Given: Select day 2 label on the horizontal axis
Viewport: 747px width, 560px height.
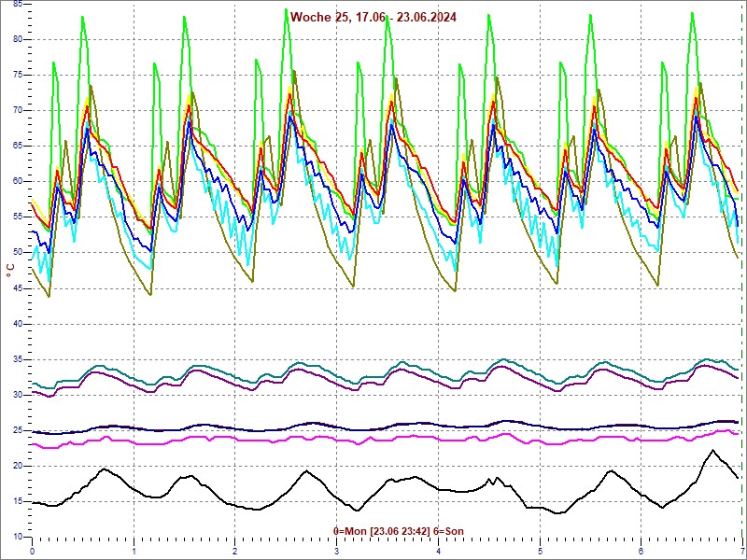Looking at the screenshot, I should point(235,553).
